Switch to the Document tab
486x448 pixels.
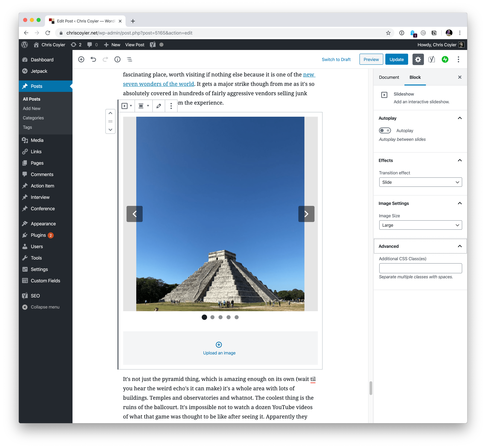(x=389, y=77)
